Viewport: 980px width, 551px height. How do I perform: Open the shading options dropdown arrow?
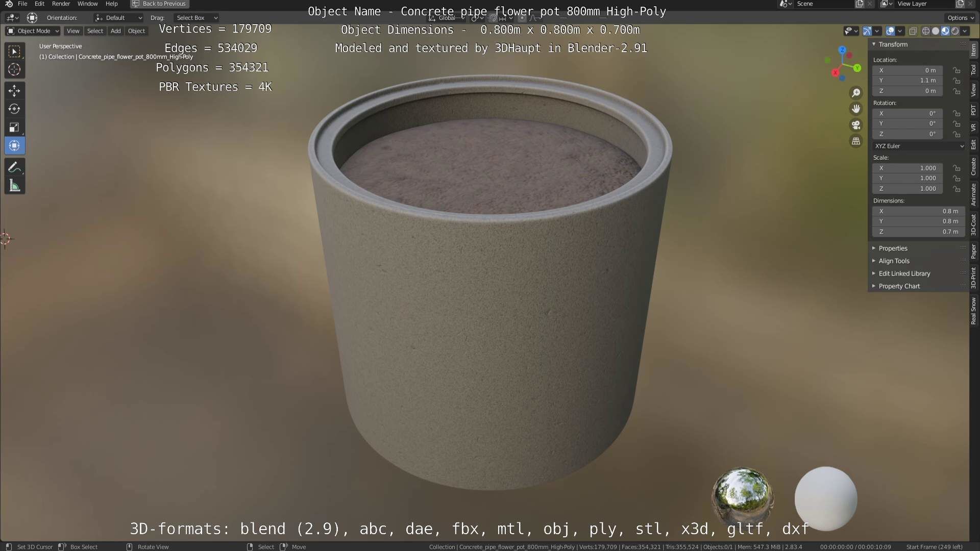[x=965, y=31]
